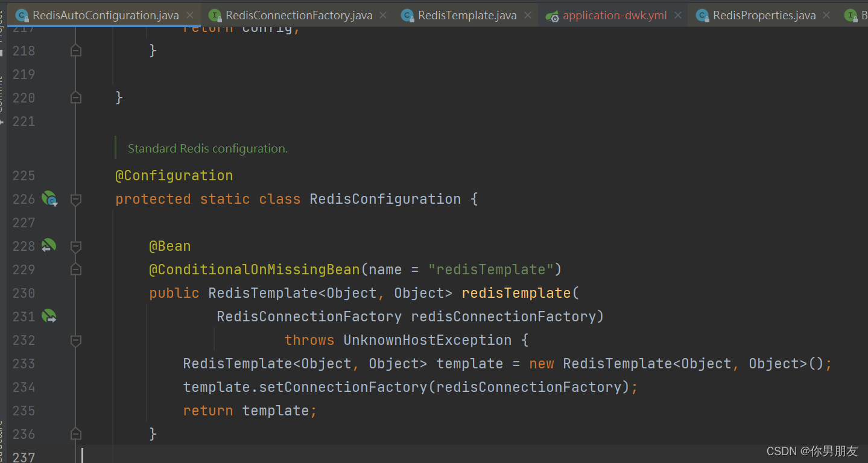Click the 'throws' keyword
The width and height of the screenshot is (868, 463).
tap(309, 340)
